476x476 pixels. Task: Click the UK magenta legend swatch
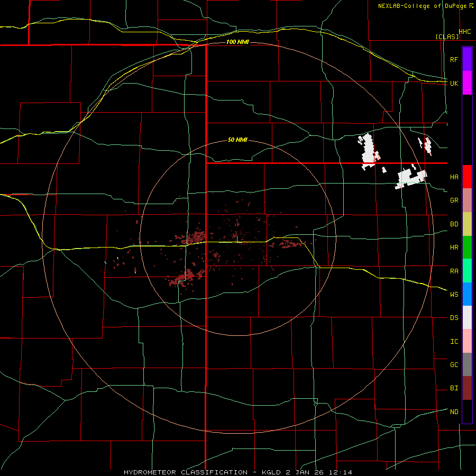(467, 83)
